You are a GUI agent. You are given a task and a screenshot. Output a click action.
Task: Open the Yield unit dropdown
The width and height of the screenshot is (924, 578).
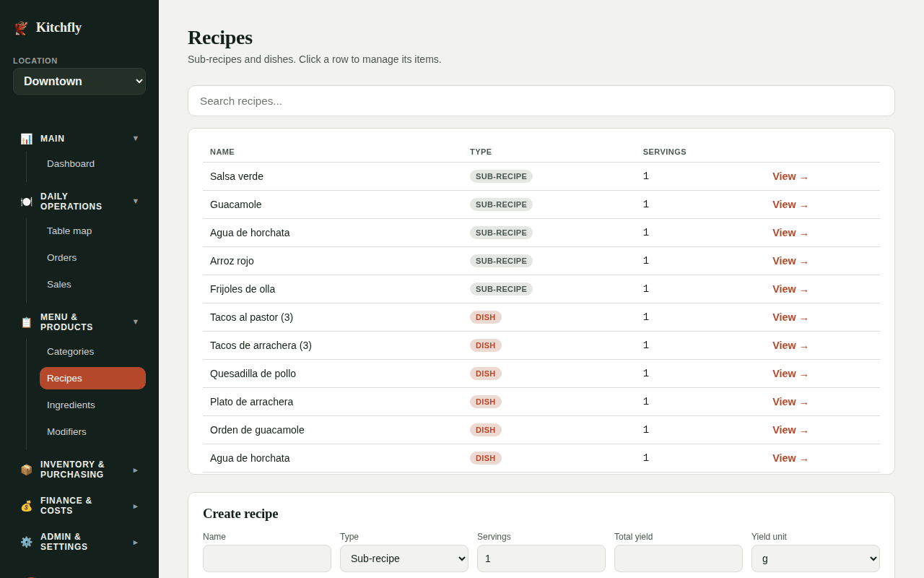816,558
